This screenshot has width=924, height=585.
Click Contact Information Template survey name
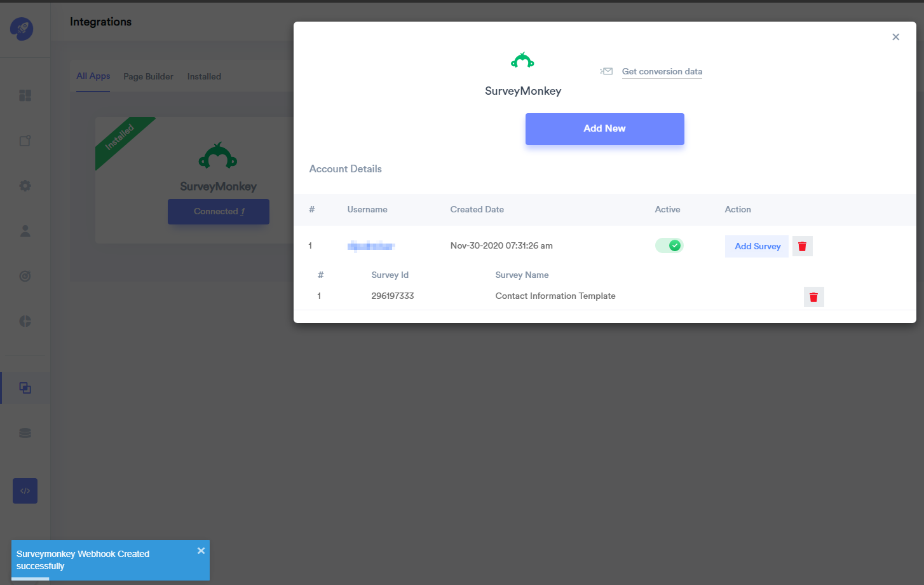point(555,296)
